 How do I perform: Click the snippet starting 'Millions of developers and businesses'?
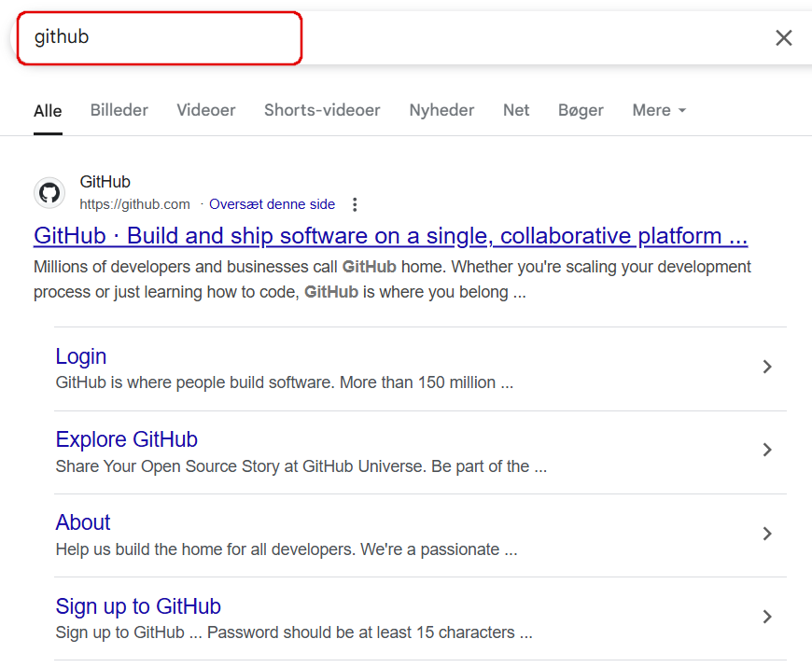tap(392, 280)
